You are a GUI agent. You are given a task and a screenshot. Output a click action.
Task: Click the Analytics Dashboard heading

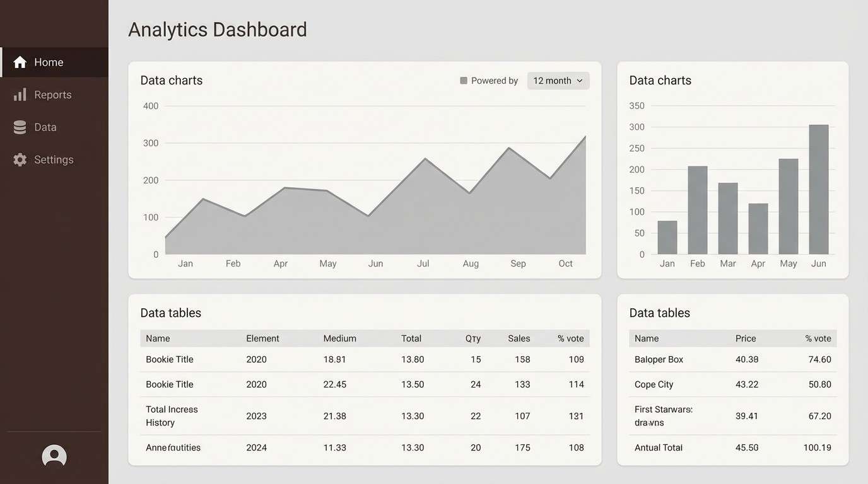217,29
